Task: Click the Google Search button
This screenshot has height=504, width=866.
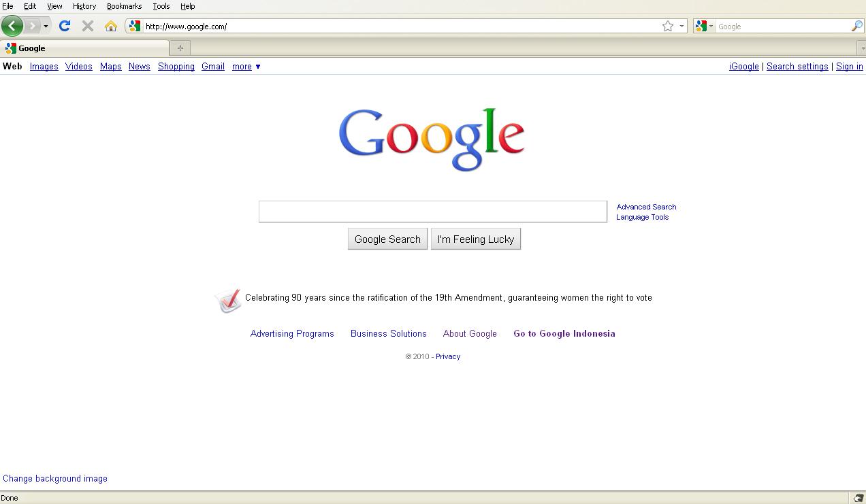Action: [387, 239]
